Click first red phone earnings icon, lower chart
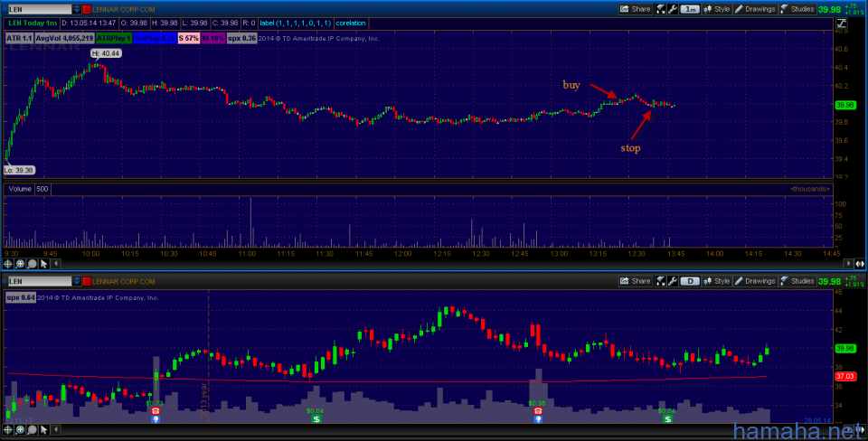868x441 pixels. (x=156, y=411)
